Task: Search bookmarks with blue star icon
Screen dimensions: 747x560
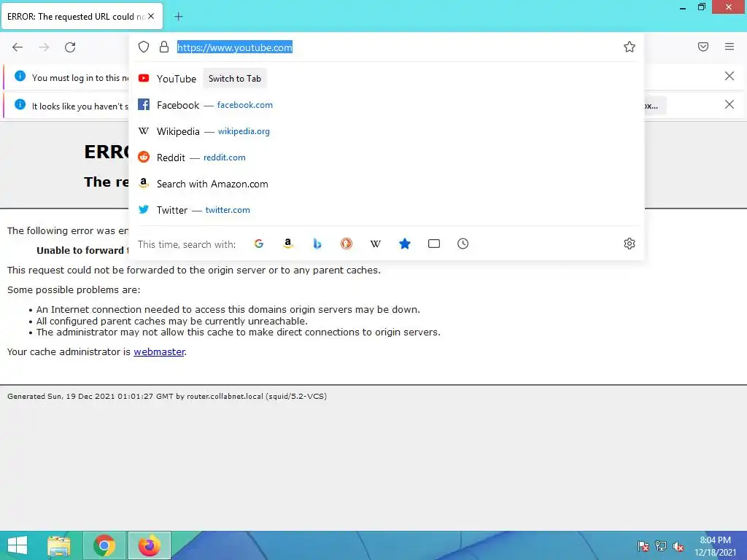Action: tap(404, 244)
